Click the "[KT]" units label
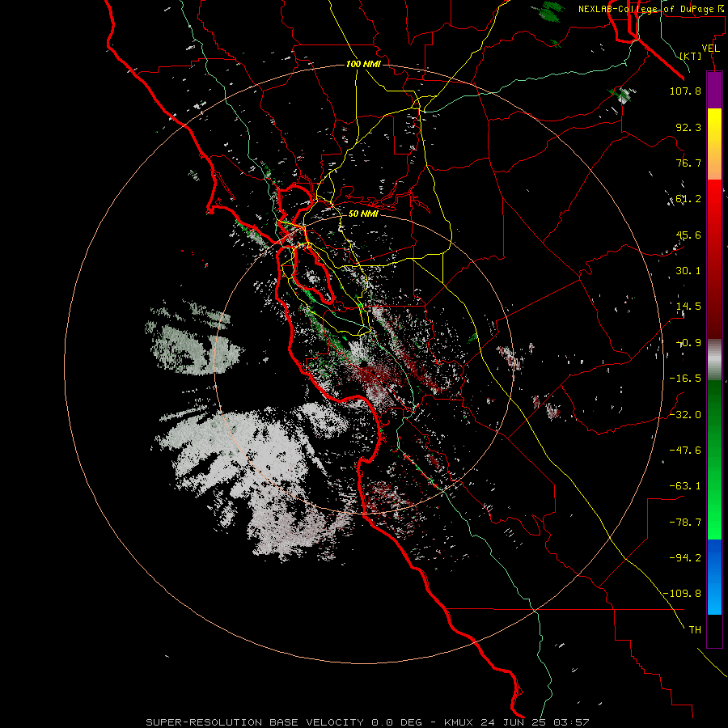728x728 pixels. [x=691, y=56]
